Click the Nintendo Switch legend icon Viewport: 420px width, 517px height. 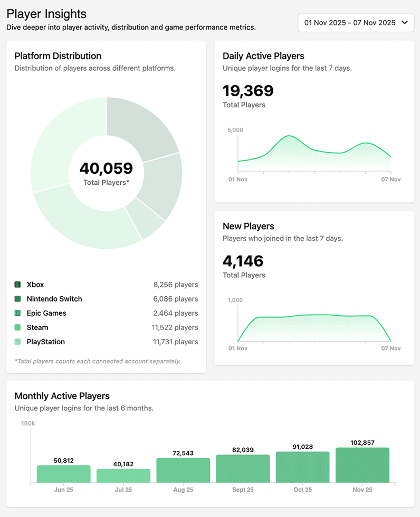pyautogui.click(x=18, y=299)
